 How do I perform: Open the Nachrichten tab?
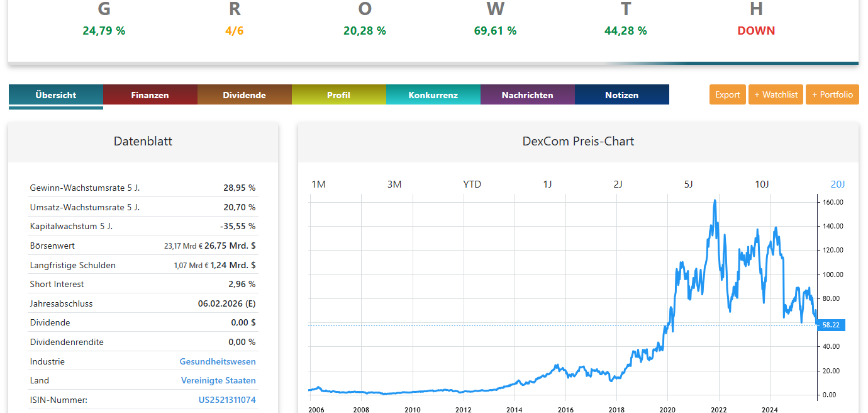pyautogui.click(x=527, y=94)
